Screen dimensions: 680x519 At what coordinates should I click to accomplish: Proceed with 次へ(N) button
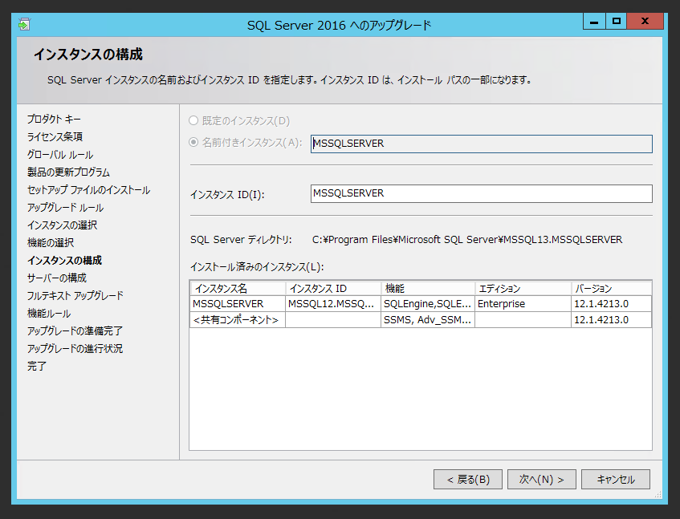[x=542, y=479]
